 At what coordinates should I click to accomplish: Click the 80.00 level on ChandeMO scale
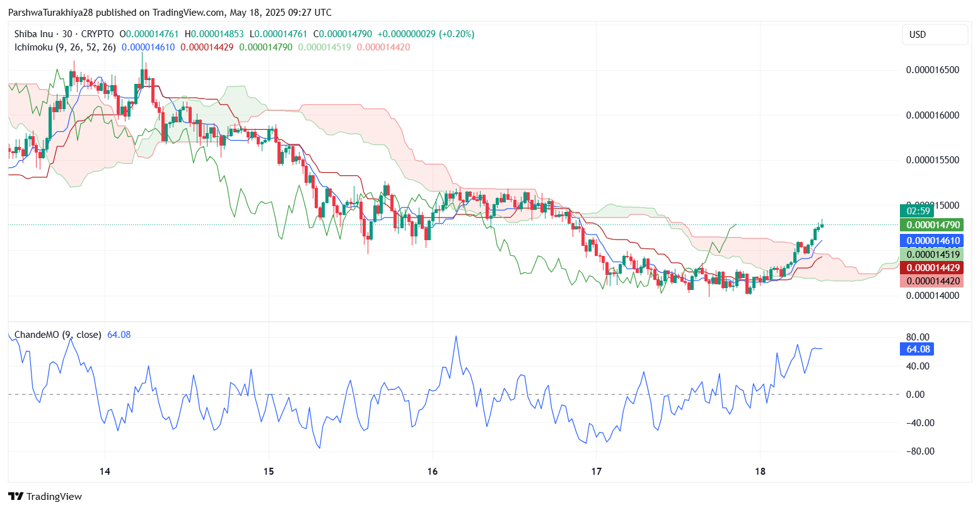tap(917, 337)
